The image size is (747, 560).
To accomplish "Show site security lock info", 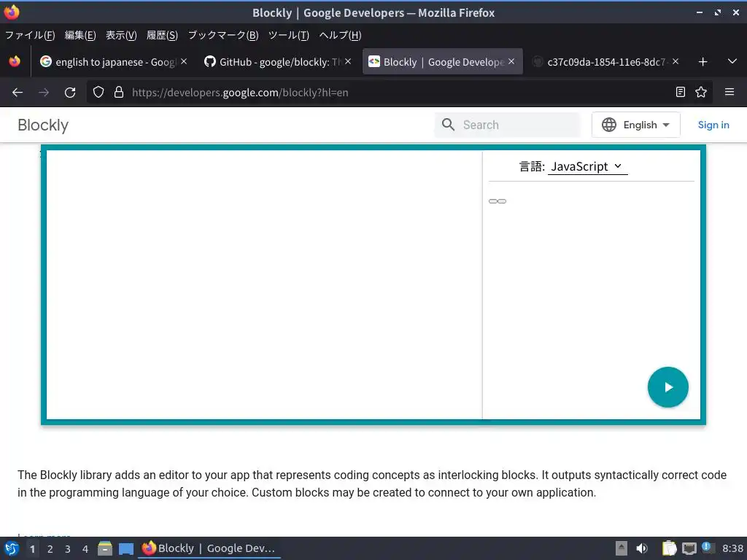I will point(119,93).
